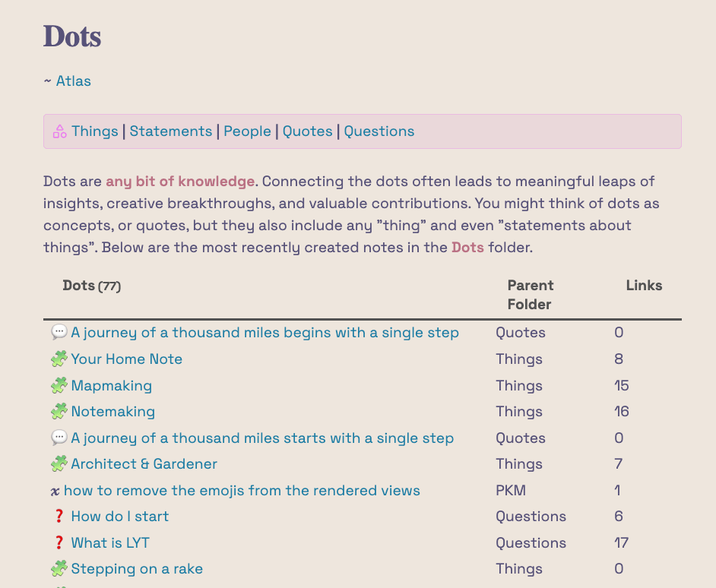716x588 pixels.
Task: Open the Statements link in the callout
Action: pyautogui.click(x=171, y=131)
